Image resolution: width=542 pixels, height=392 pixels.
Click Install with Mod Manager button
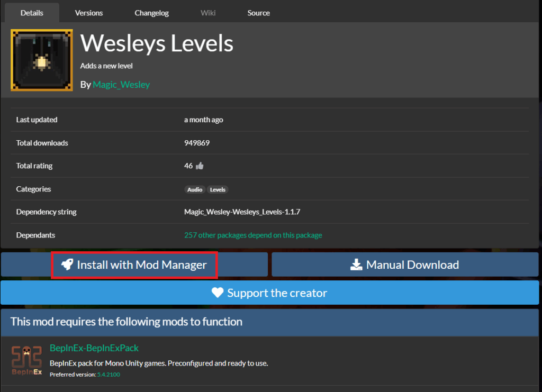[x=134, y=265]
